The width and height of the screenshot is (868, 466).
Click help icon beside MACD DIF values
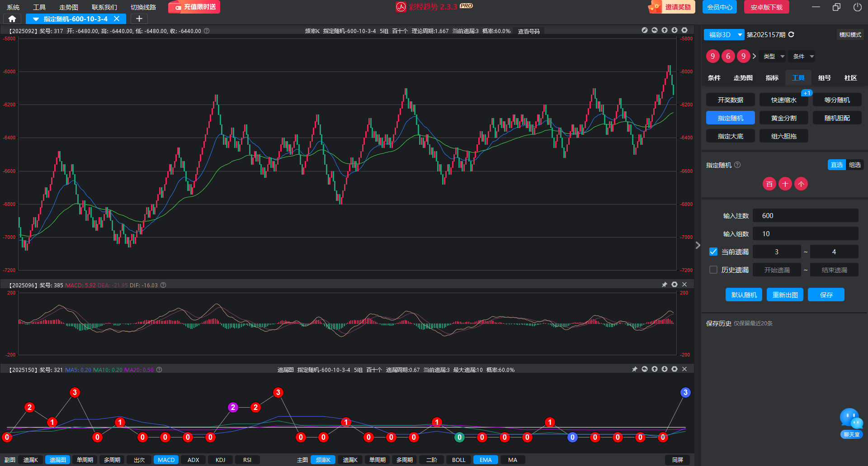(163, 285)
